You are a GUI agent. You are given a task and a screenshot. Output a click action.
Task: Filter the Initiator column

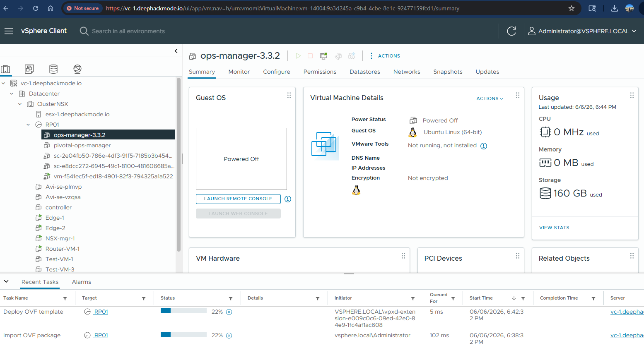click(x=413, y=298)
